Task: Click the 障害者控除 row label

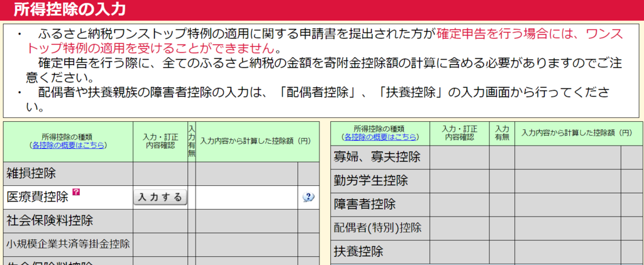Action: pyautogui.click(x=365, y=204)
